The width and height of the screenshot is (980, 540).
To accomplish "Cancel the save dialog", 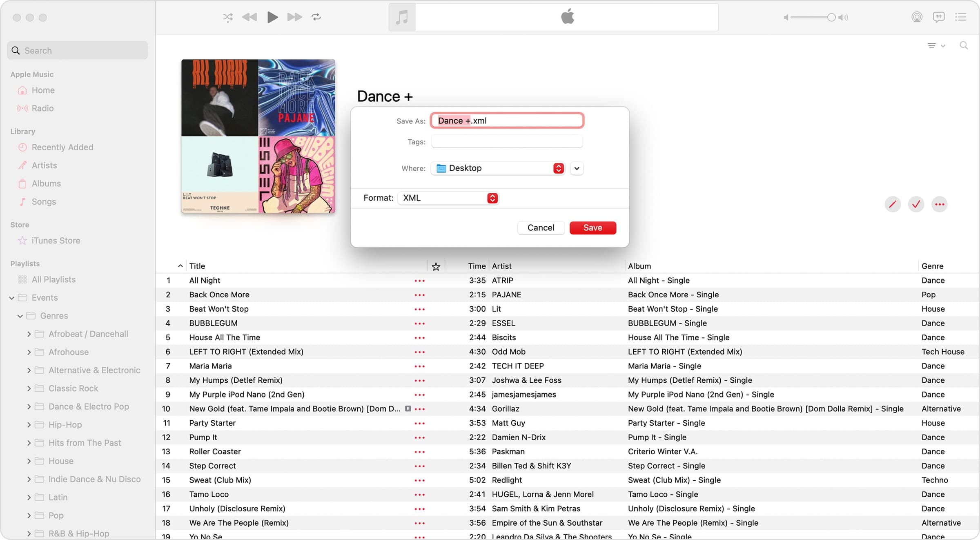I will click(541, 228).
